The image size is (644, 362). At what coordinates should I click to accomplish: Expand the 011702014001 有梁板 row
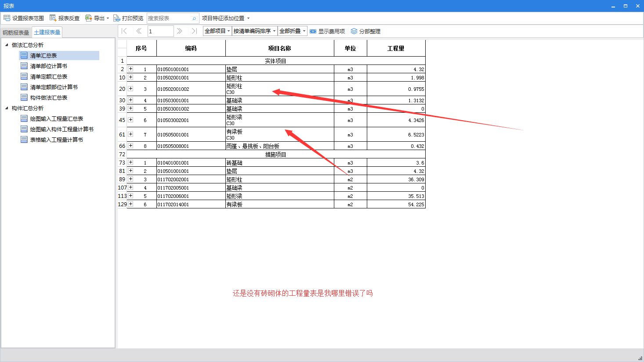[x=130, y=204]
